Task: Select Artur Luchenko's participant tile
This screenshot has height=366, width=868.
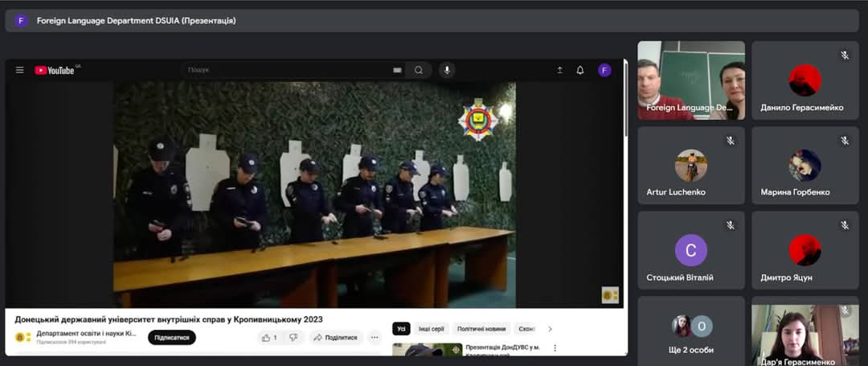Action: point(691,166)
